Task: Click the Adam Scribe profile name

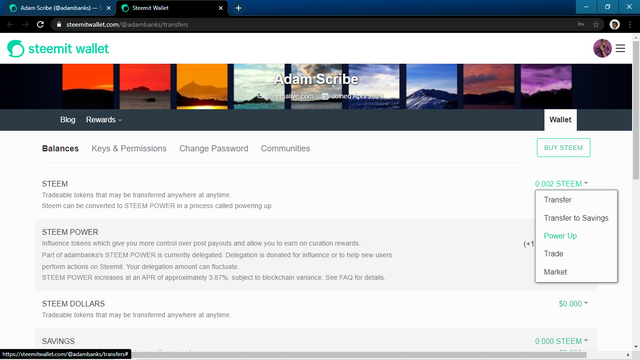Action: click(316, 79)
